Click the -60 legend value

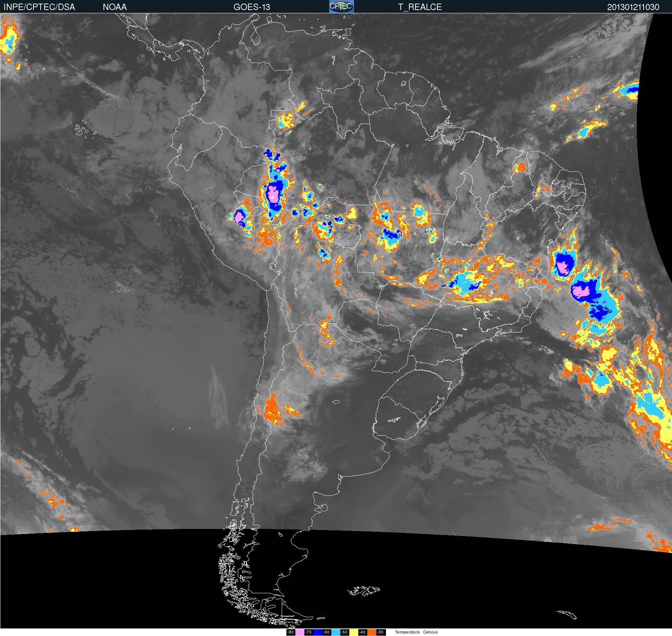point(327,632)
